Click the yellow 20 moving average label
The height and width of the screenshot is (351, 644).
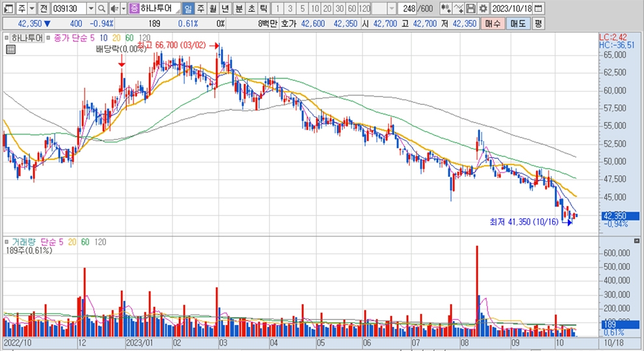click(116, 38)
